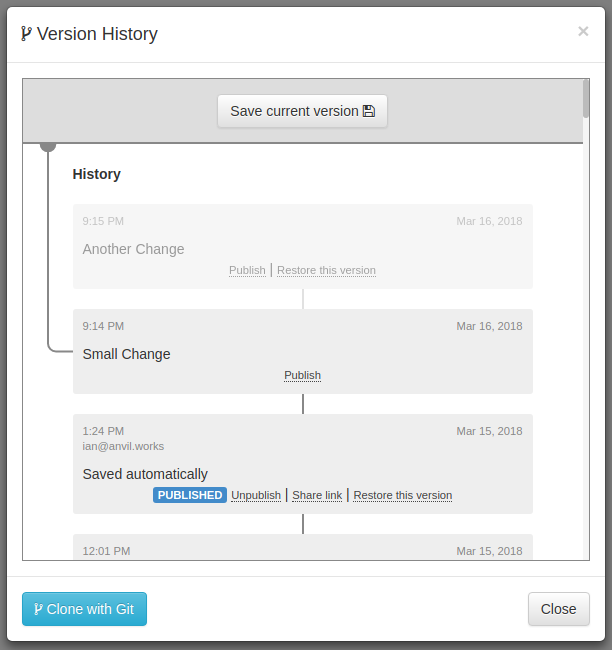Save the current version
The height and width of the screenshot is (650, 612).
tap(302, 111)
